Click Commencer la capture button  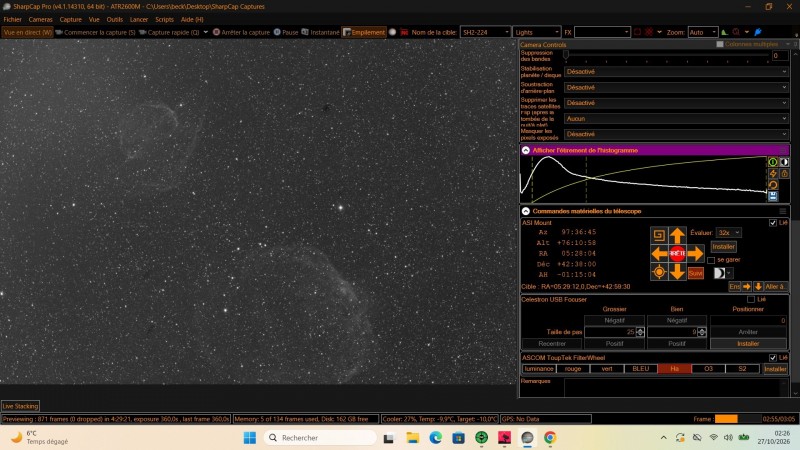(95, 32)
